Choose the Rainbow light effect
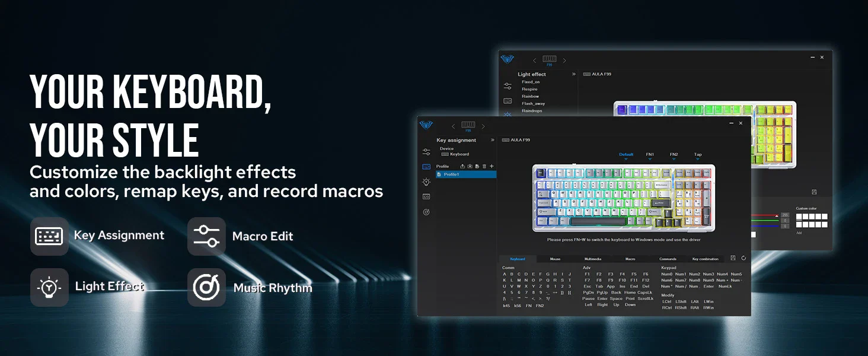 [530, 96]
